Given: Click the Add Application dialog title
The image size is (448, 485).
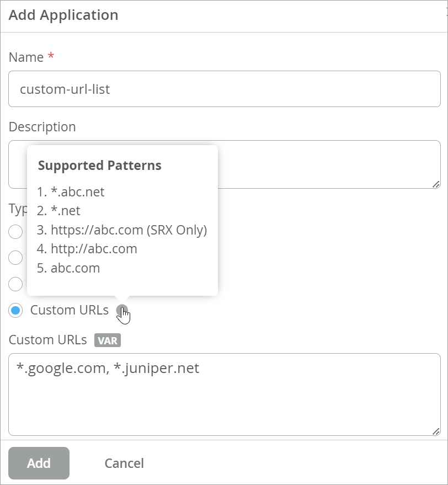Looking at the screenshot, I should (63, 15).
